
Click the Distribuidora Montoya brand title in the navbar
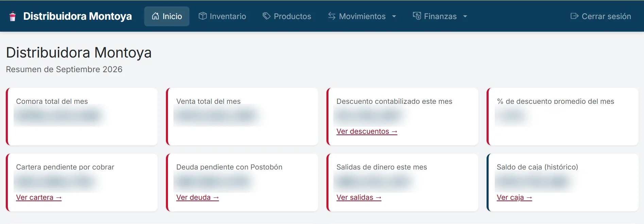click(x=77, y=16)
